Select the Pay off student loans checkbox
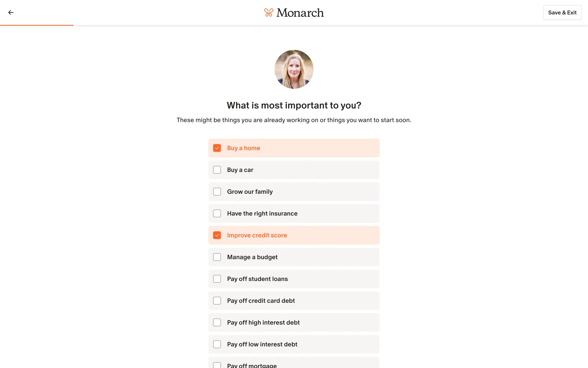This screenshot has width=588, height=368. coord(217,279)
